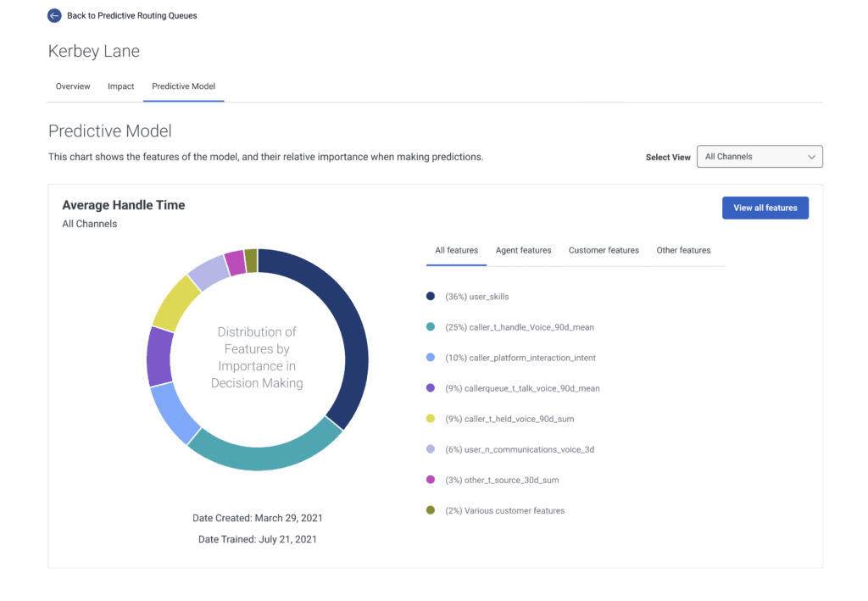
Task: Show Customer features in the legend
Action: click(604, 250)
